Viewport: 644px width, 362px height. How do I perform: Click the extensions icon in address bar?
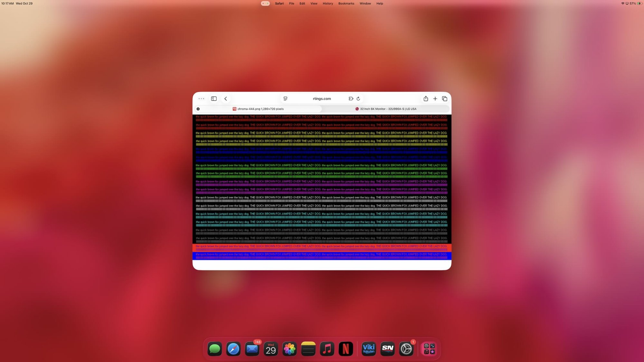pos(351,99)
